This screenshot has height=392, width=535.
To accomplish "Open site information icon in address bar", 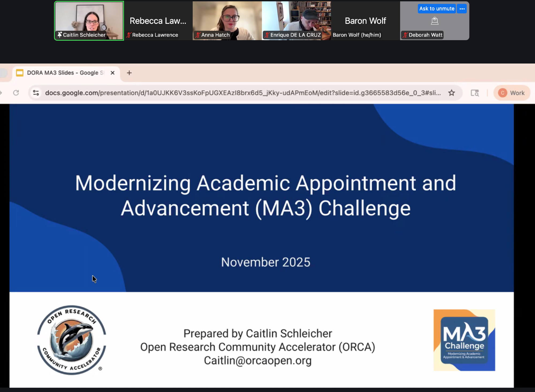I will [36, 93].
